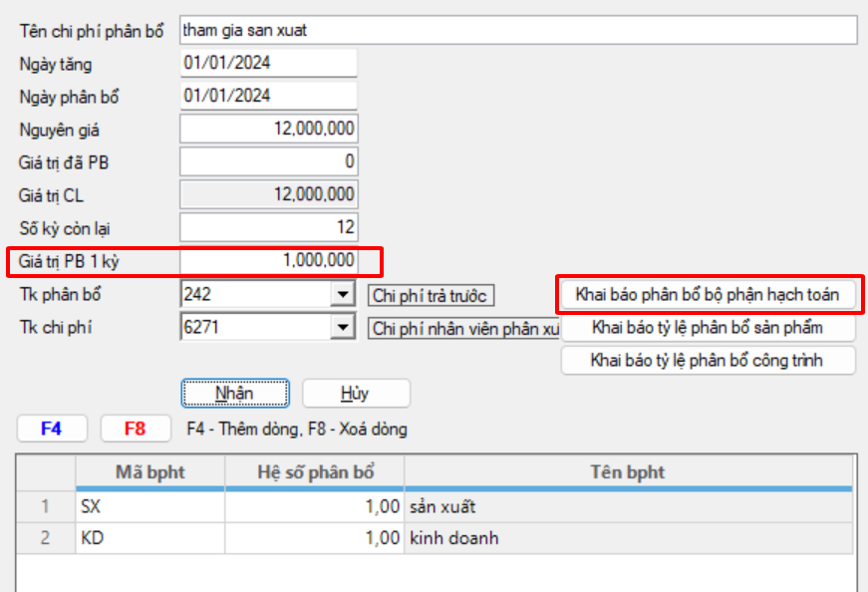Click the Hệ số phân bổ column header
The width and height of the screenshot is (868, 592).
[314, 471]
